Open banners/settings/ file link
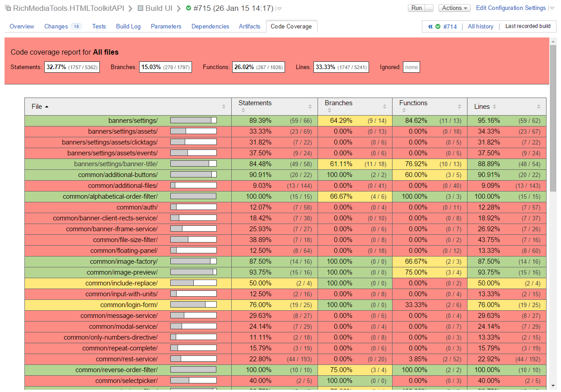The width and height of the screenshot is (561, 392). click(x=133, y=121)
